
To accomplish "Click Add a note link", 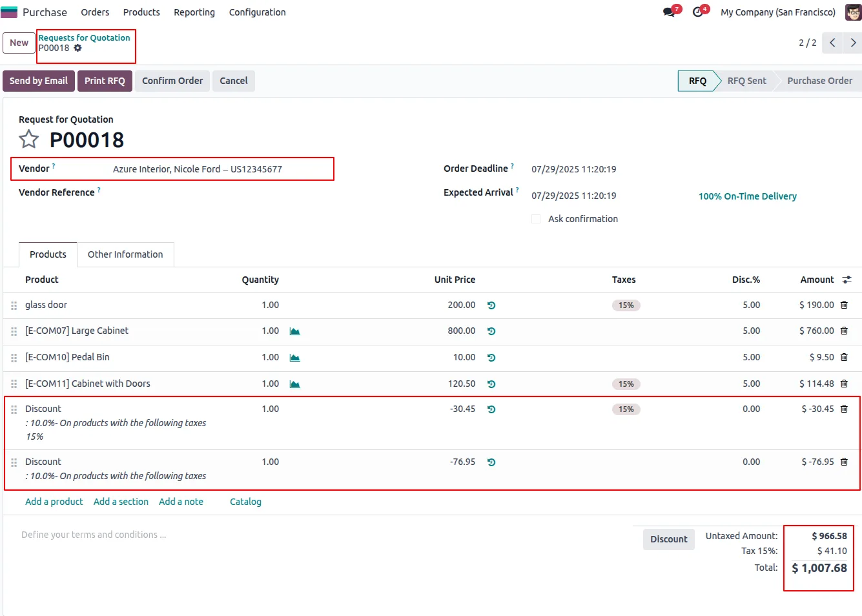I will coord(181,502).
